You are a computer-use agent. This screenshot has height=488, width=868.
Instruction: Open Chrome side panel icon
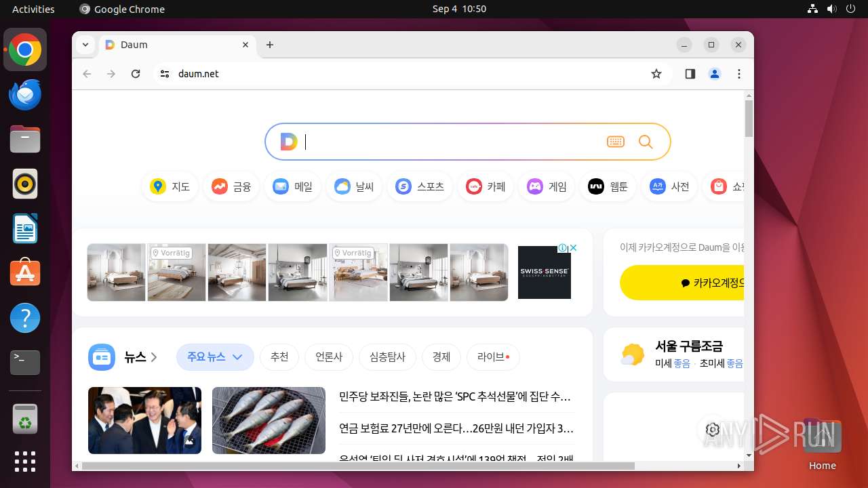690,74
